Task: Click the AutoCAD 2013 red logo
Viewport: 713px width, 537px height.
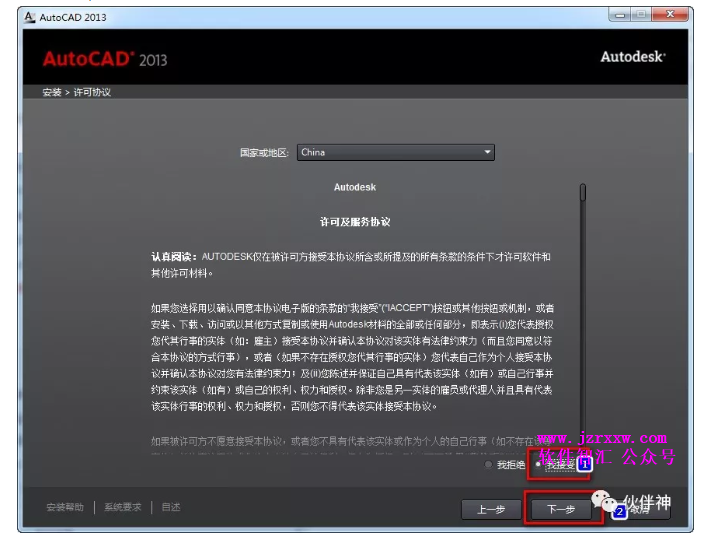Action: [x=105, y=59]
